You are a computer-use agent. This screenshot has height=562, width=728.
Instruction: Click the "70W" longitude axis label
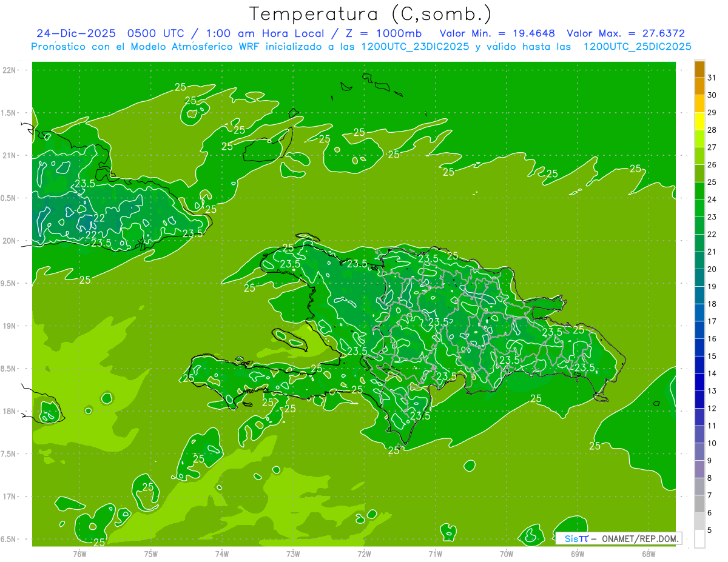click(x=507, y=554)
